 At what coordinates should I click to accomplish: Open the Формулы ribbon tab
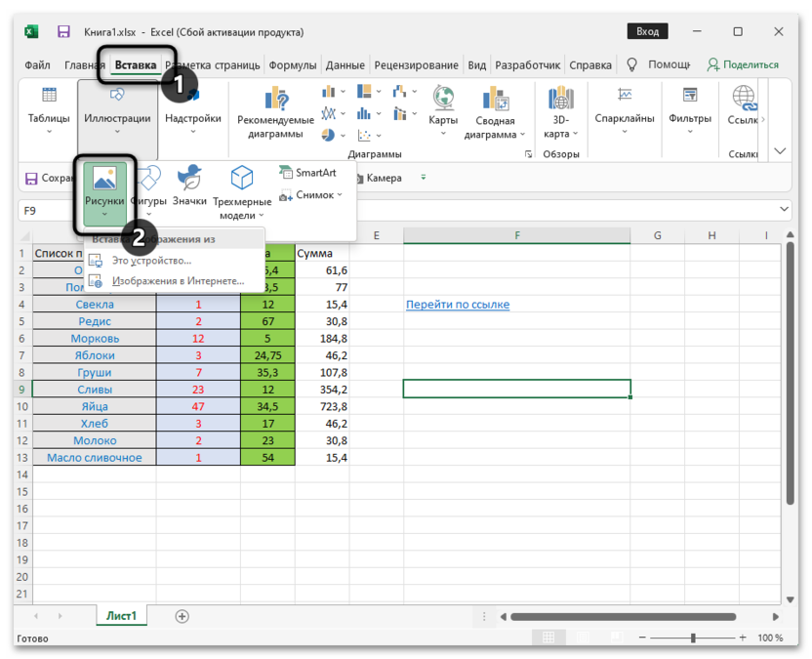click(292, 65)
